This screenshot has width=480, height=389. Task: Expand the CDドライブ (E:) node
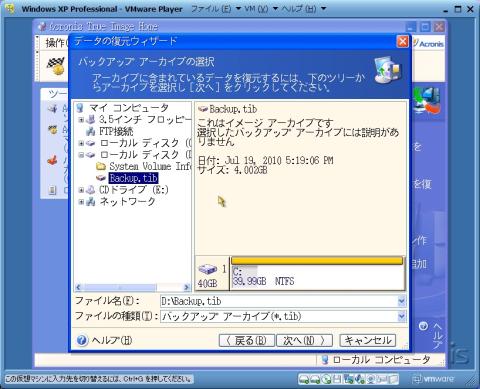coord(81,190)
